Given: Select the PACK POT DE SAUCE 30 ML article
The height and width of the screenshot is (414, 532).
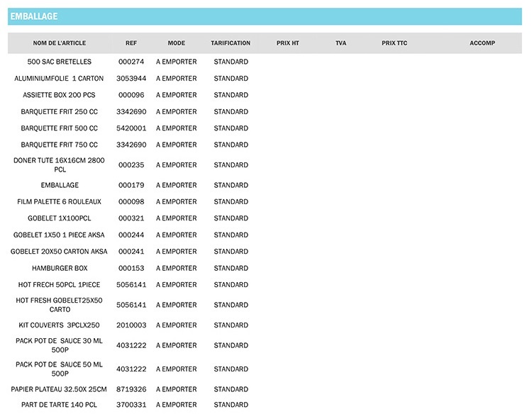Looking at the screenshot, I should pos(59,345).
